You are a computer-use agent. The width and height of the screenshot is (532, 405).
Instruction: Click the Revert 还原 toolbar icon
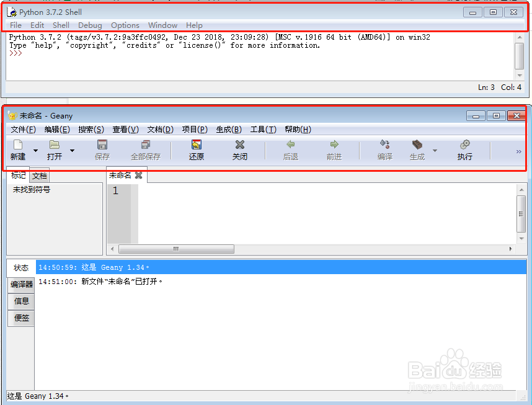click(197, 145)
